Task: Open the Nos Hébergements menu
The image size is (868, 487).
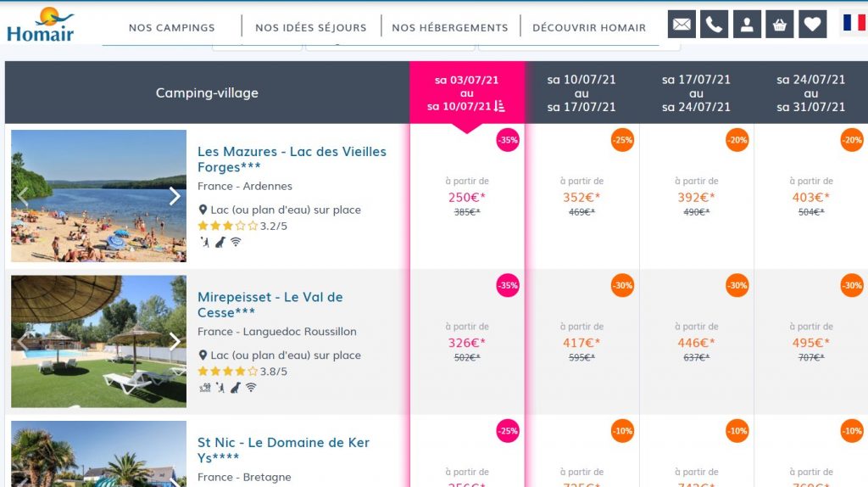Action: (x=450, y=27)
